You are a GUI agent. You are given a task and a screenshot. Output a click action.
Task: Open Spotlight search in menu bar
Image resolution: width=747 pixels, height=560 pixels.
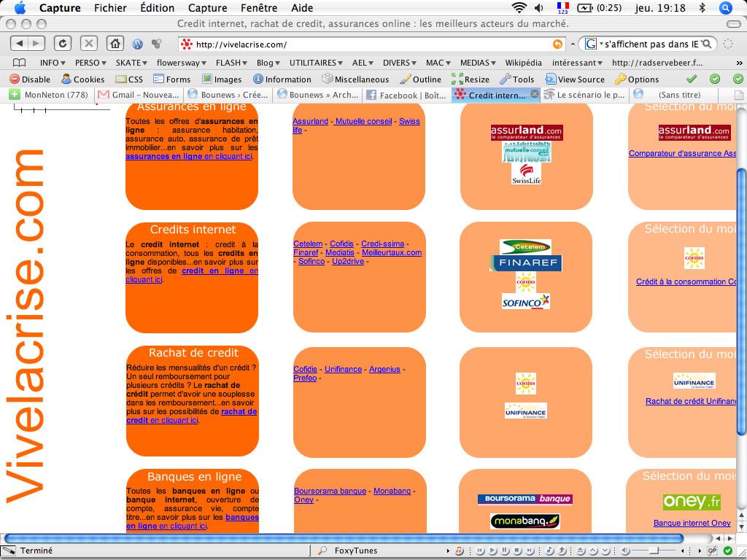point(726,7)
